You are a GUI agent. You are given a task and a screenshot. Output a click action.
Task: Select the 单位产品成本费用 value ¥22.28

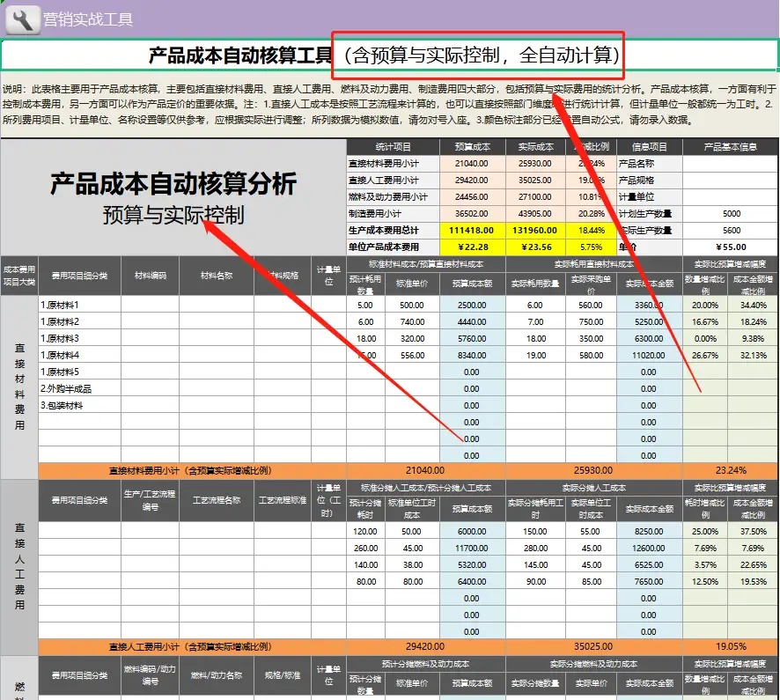pyautogui.click(x=472, y=247)
